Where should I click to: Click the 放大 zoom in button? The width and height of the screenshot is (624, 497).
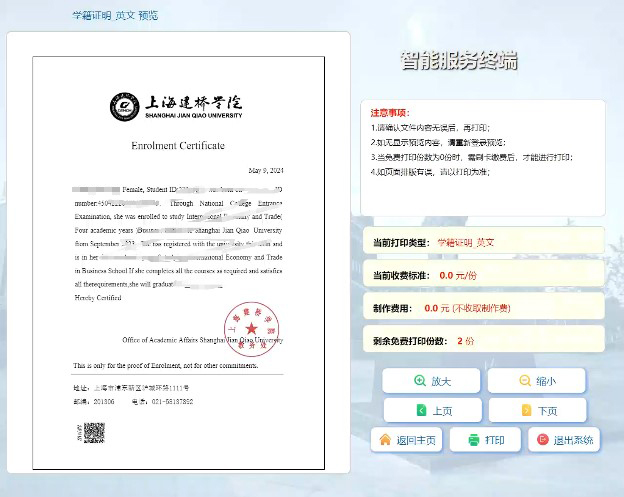[432, 381]
